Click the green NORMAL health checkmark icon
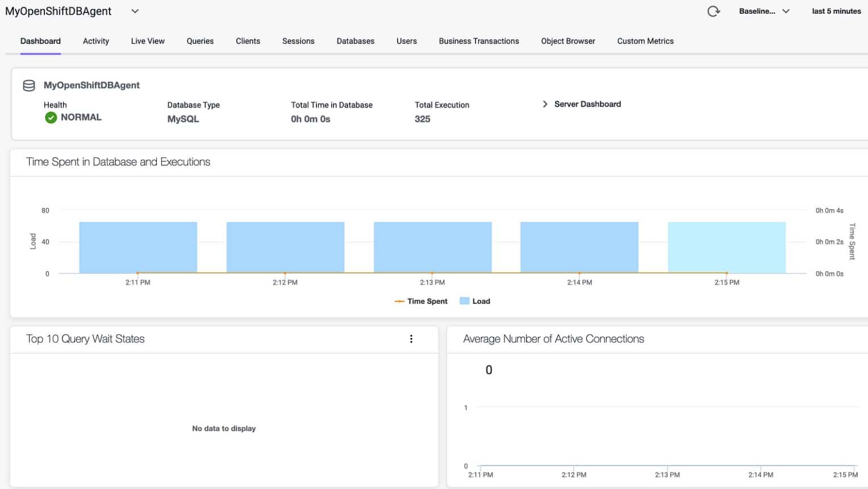Image resolution: width=868 pixels, height=489 pixels. [x=51, y=117]
